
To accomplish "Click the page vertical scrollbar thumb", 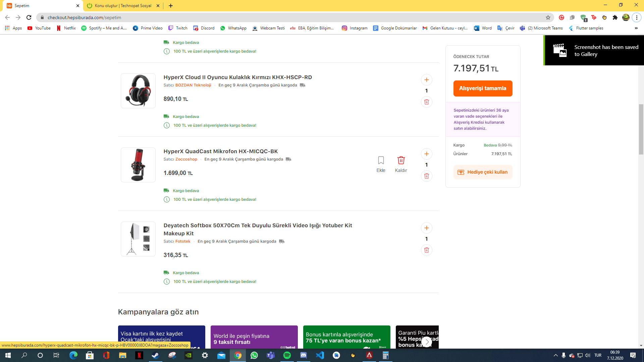I will click(641, 129).
